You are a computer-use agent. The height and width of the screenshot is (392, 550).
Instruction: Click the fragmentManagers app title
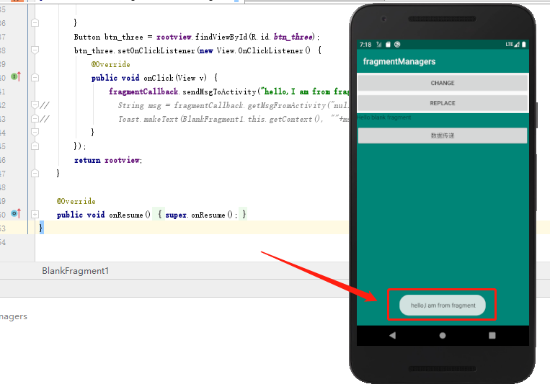tap(399, 62)
